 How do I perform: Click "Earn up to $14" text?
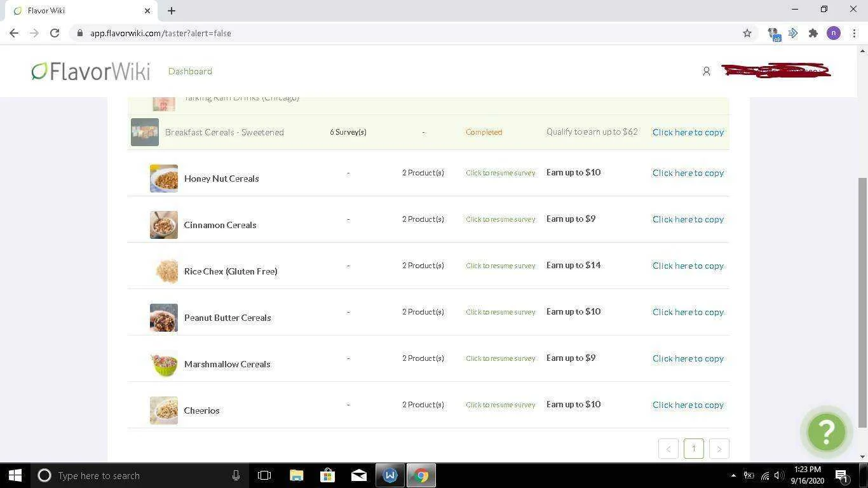click(x=574, y=265)
